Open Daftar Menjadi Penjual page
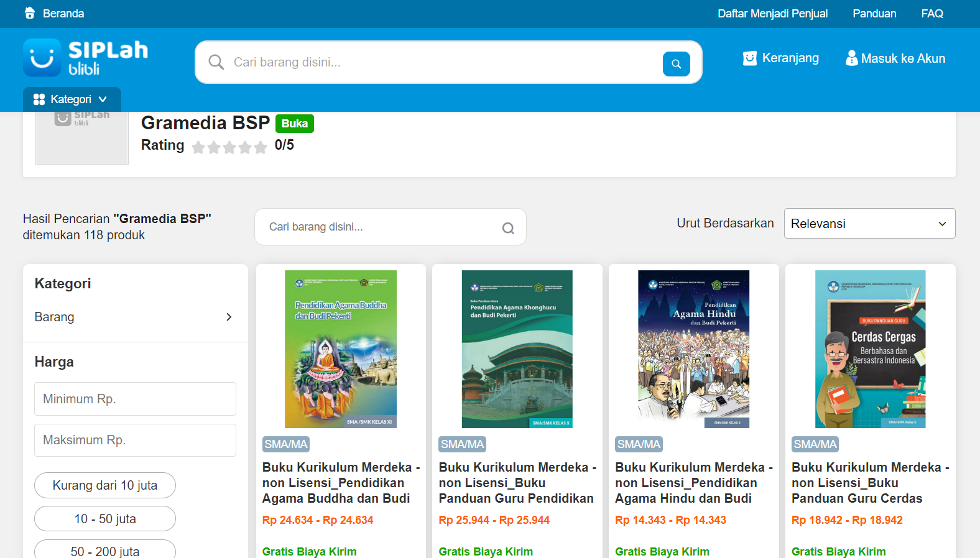Screen dimensions: 980x558 click(772, 14)
